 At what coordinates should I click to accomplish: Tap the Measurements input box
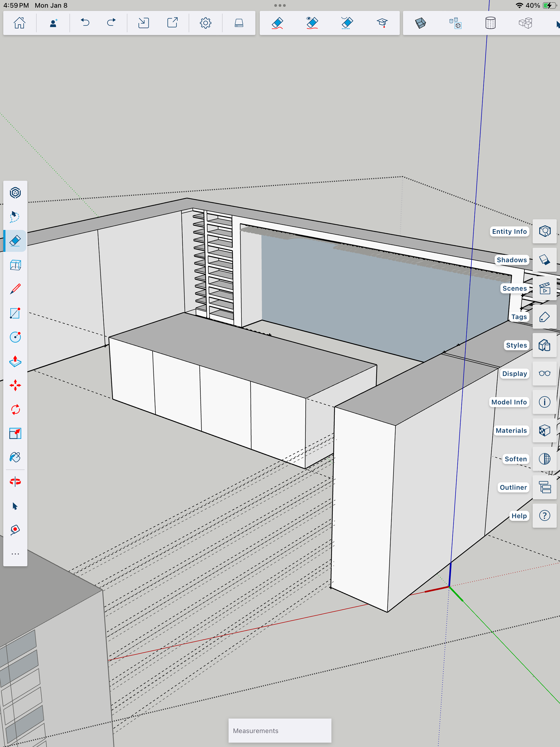tap(280, 730)
